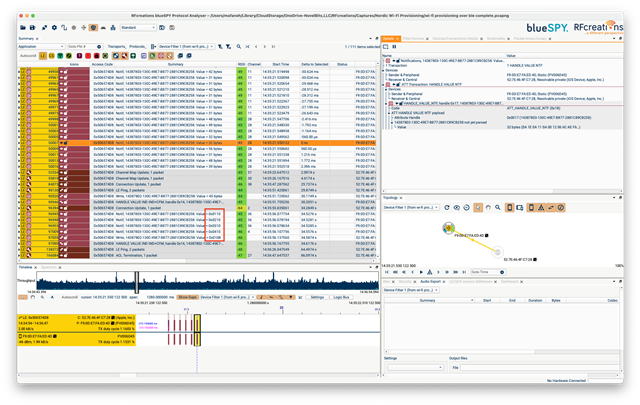Save the capture with the disk icon
The height and width of the screenshot is (405, 640).
[32, 27]
